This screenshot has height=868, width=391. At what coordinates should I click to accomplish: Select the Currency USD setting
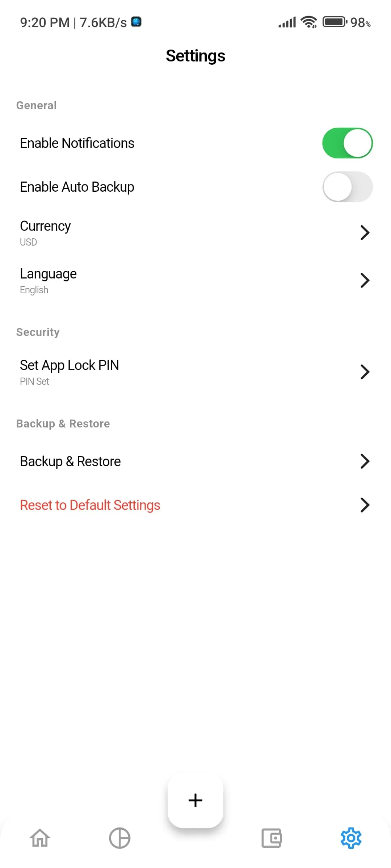[46, 233]
